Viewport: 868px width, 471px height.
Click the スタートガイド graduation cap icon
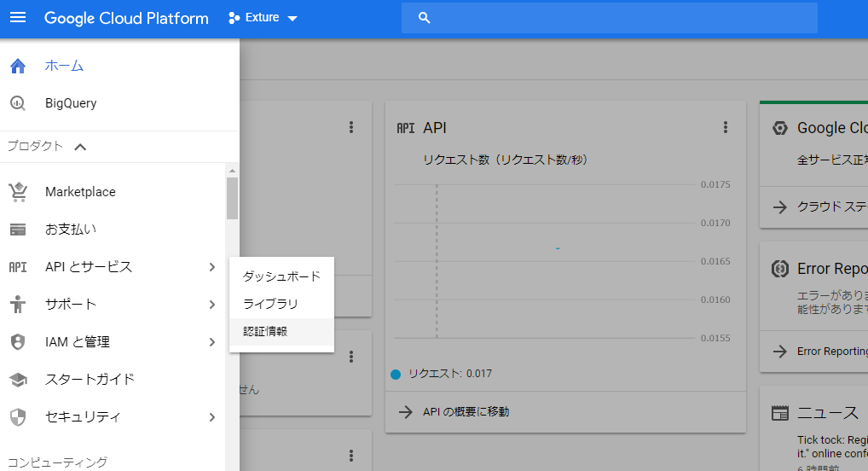(x=18, y=380)
